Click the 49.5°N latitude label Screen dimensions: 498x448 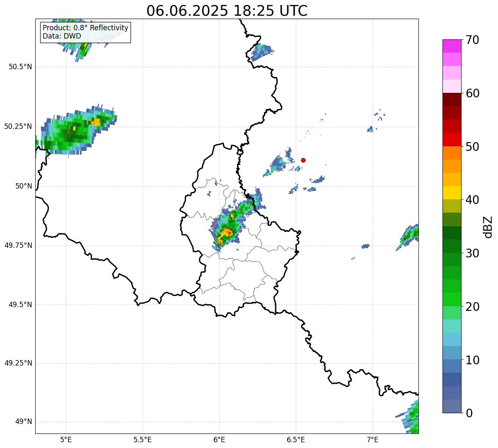pos(20,305)
